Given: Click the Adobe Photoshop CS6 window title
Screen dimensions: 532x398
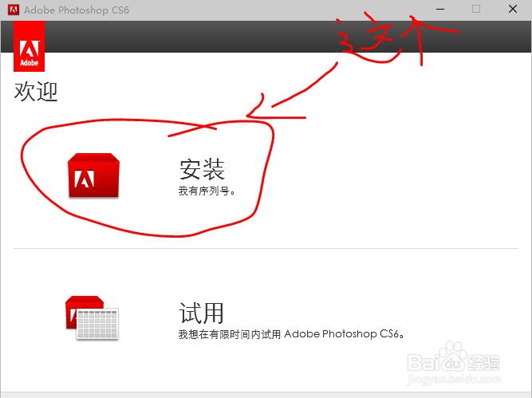Looking at the screenshot, I should pyautogui.click(x=77, y=10).
